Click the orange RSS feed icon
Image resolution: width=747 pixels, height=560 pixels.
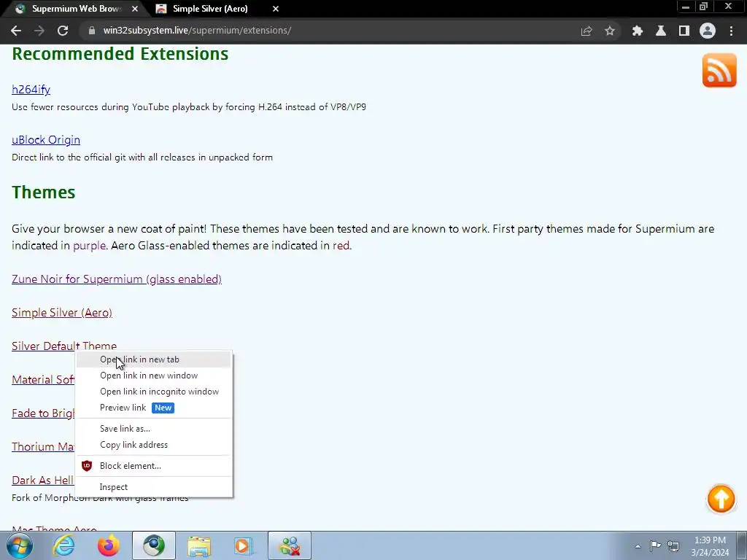719,71
